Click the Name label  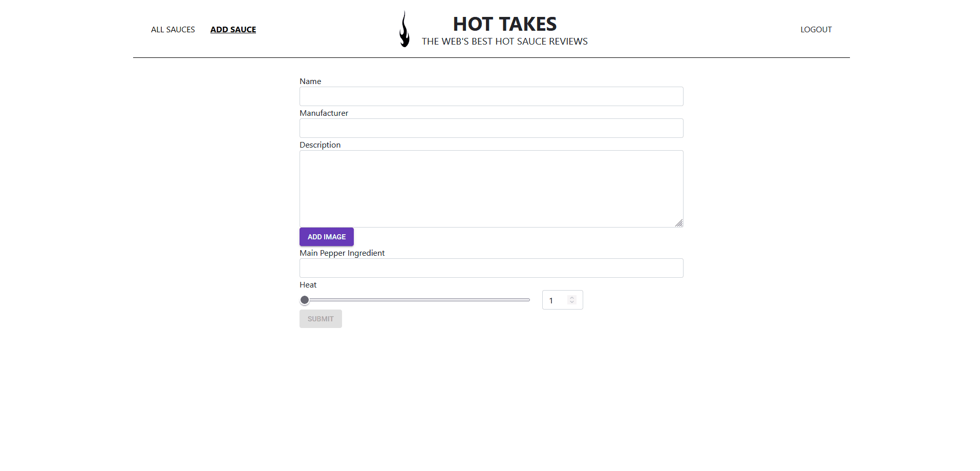[x=310, y=81]
